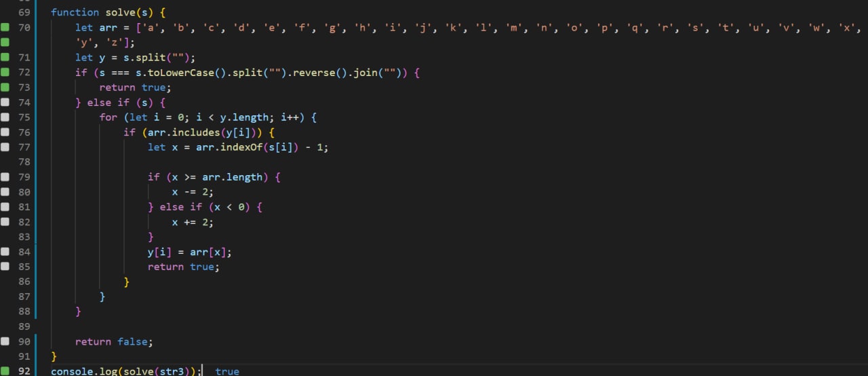Click 'y.length' in the for loop
Image resolution: width=868 pixels, height=376 pixels.
click(244, 117)
